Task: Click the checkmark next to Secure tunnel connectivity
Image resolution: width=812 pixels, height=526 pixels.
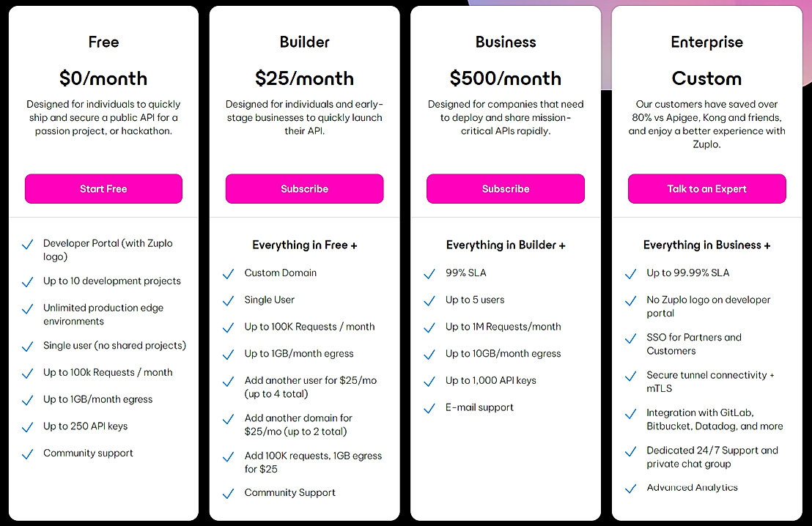Action: 630,375
